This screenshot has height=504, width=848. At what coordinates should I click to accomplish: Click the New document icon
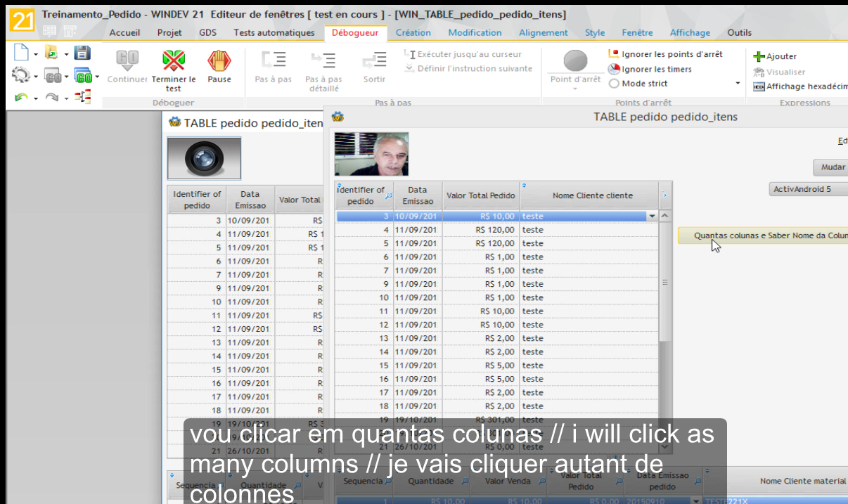pos(22,53)
